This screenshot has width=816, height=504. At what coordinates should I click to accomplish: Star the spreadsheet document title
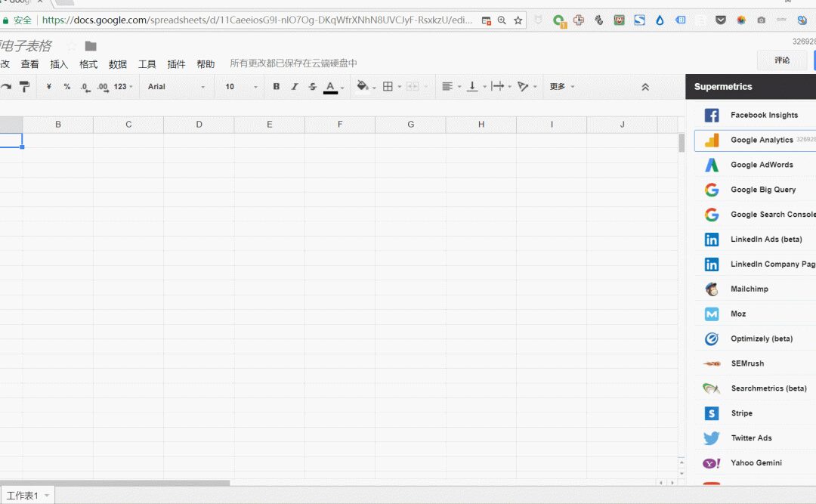click(x=73, y=46)
